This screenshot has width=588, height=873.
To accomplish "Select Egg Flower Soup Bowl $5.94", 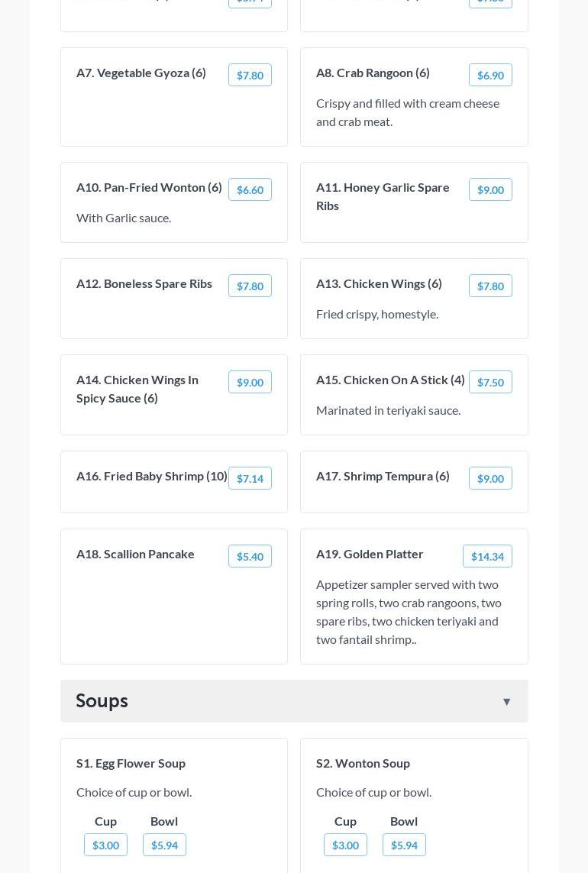I will (164, 845).
